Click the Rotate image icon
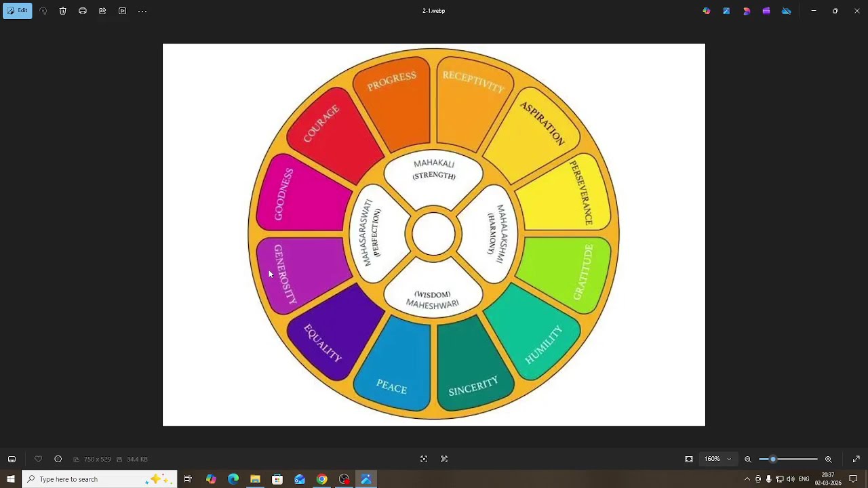 [x=43, y=11]
